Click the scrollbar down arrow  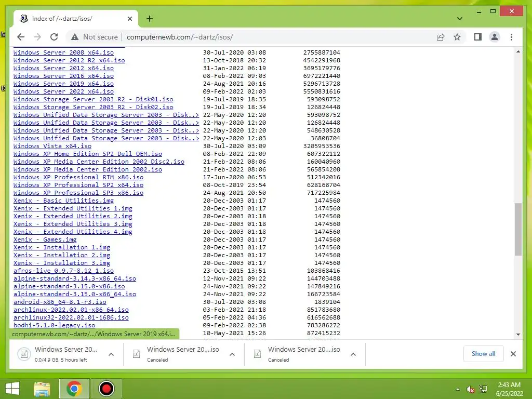point(518,335)
